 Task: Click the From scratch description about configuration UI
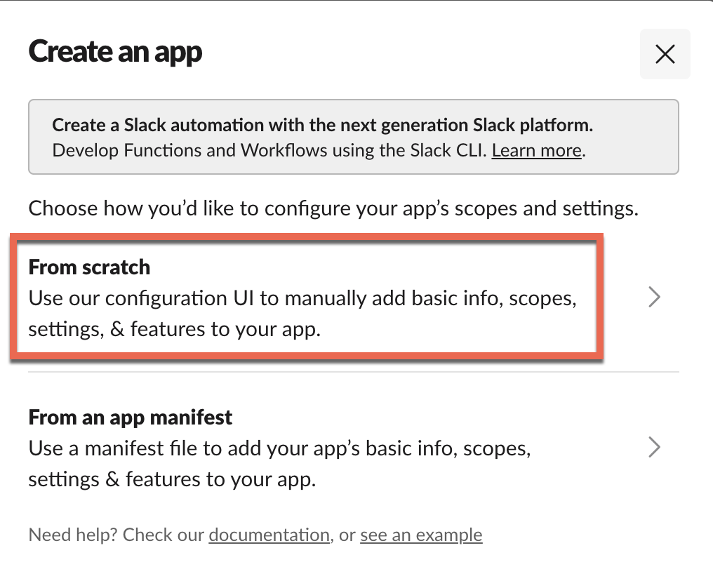coord(302,314)
